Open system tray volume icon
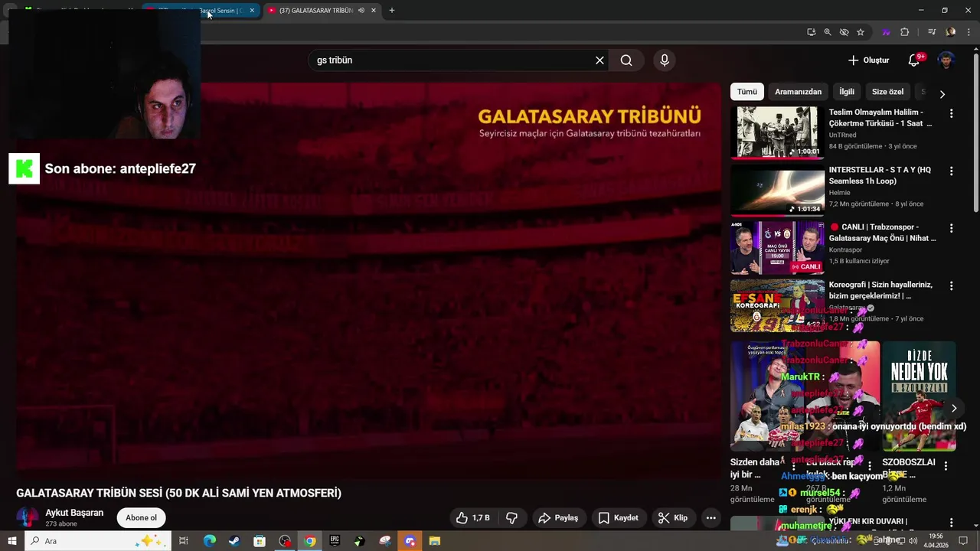 [913, 541]
